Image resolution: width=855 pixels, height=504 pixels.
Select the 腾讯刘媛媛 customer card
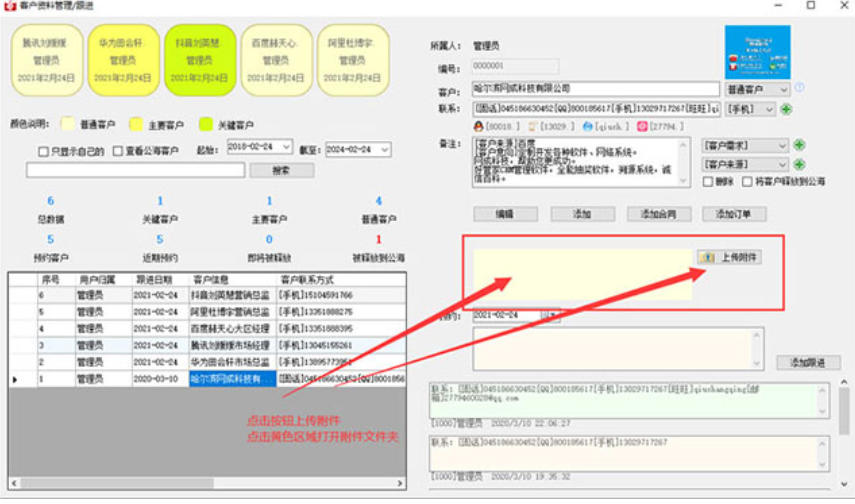pos(47,60)
